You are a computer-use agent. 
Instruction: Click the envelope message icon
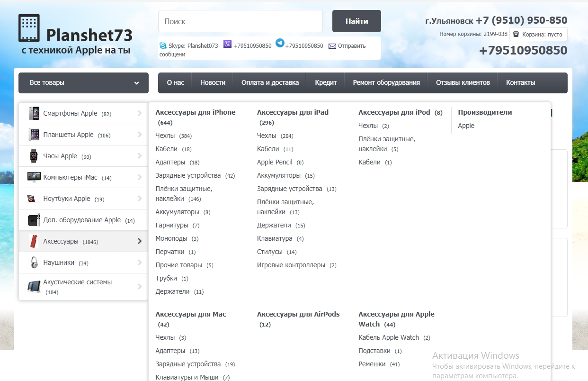coord(332,46)
